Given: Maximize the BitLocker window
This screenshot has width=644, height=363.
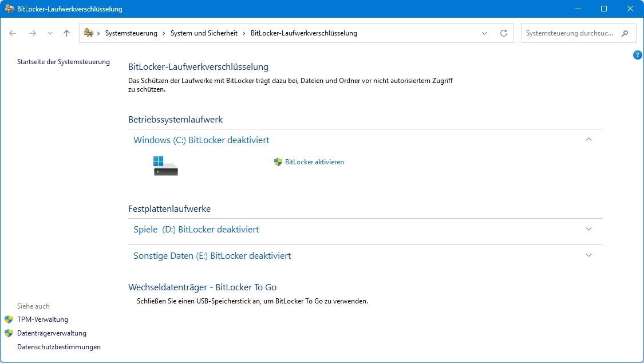Looking at the screenshot, I should [604, 9].
